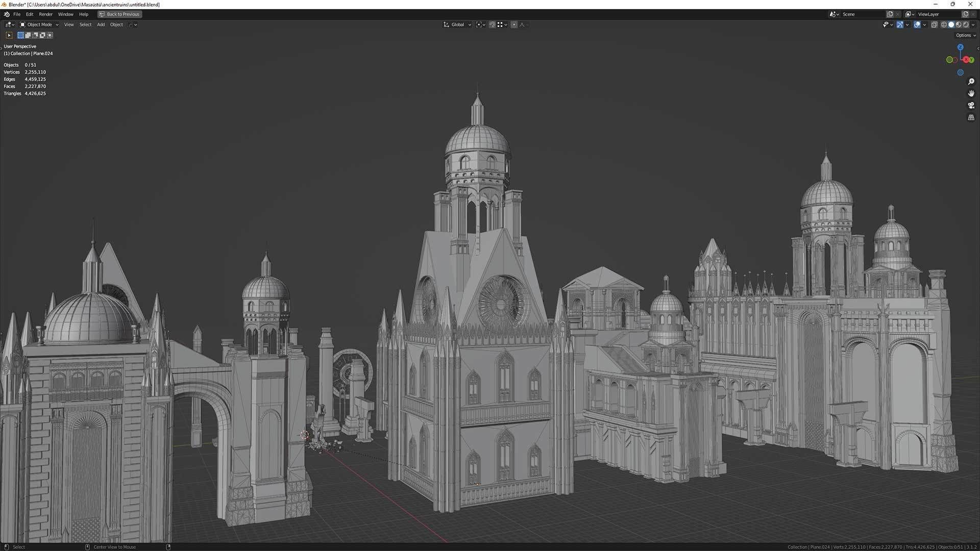
Task: Open the shading options dropdown
Action: click(x=973, y=24)
